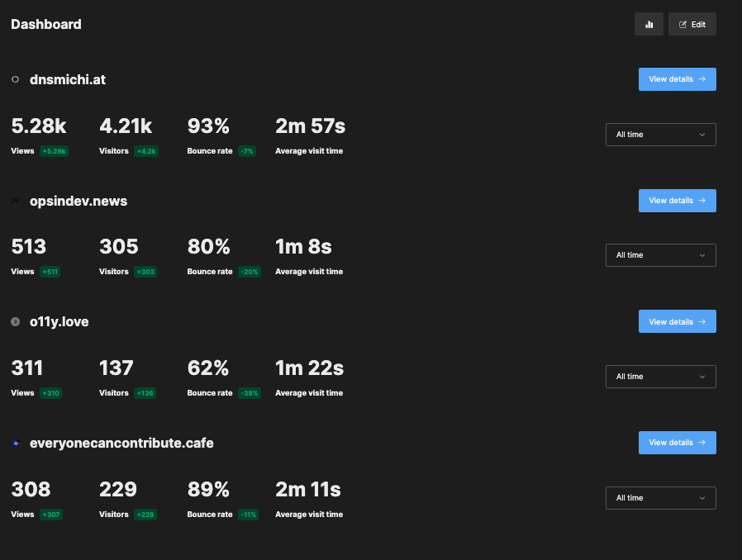
Task: Click the Dashboard heading
Action: (46, 25)
